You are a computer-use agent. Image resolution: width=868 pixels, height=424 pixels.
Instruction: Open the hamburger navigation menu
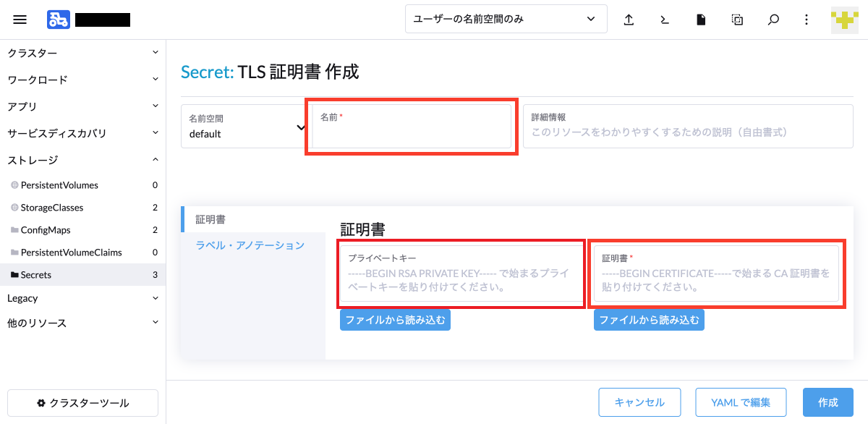pyautogui.click(x=20, y=20)
